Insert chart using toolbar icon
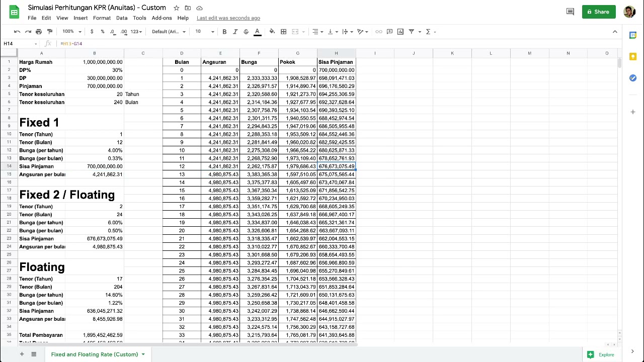The width and height of the screenshot is (644, 362). [400, 32]
